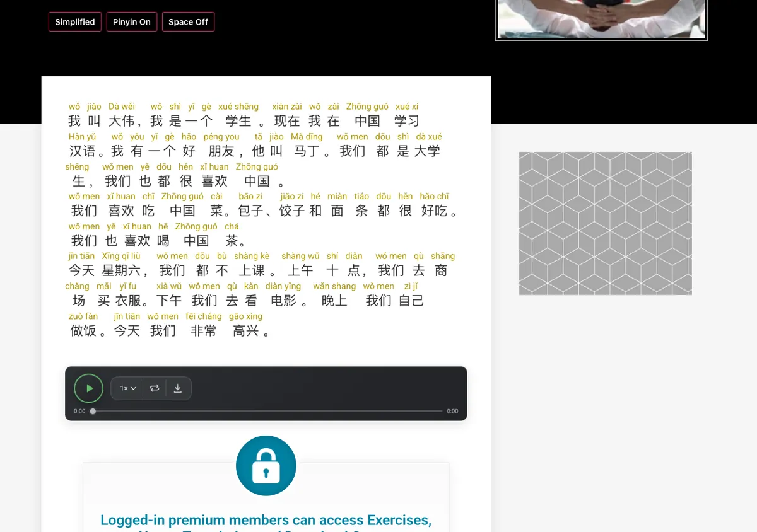Click the word 高兴 in the passage
The image size is (757, 532).
click(x=246, y=331)
